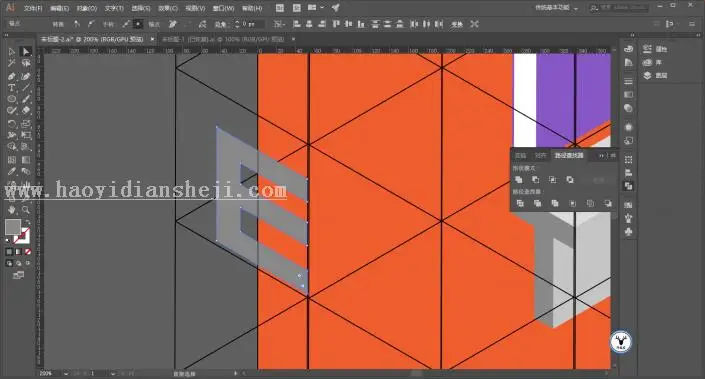Select the Paintbrush tool

coord(26,99)
